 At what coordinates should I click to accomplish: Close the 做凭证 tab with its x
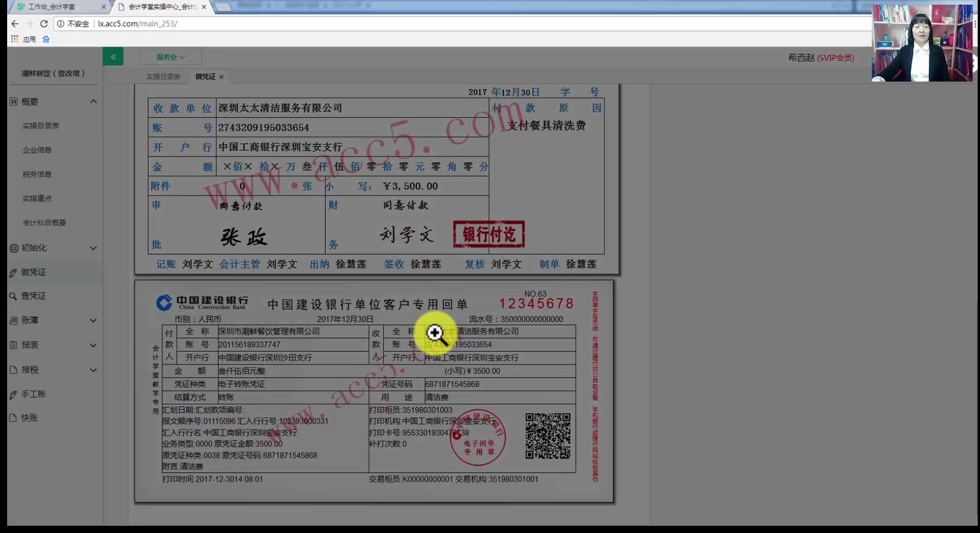click(221, 77)
